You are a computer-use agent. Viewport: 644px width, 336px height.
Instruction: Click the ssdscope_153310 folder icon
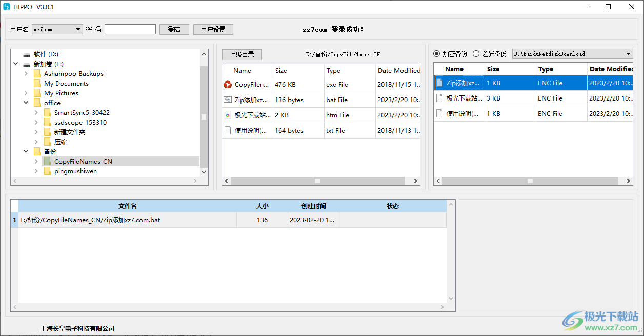point(47,123)
